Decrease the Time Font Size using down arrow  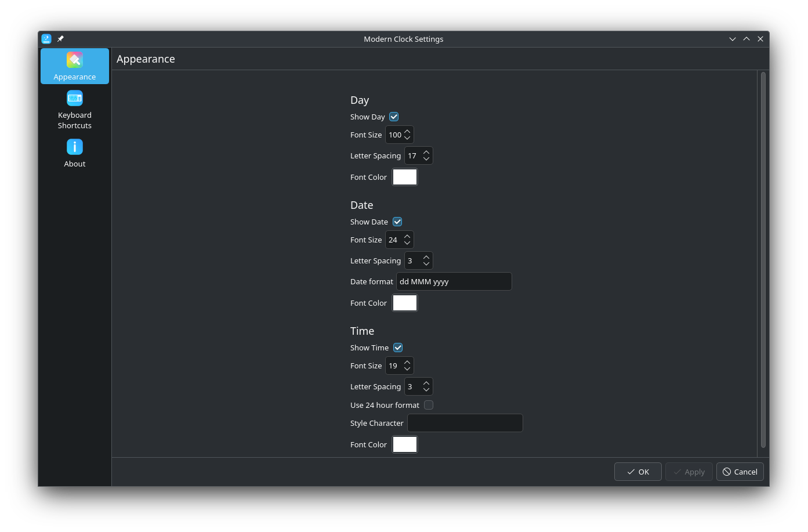click(x=407, y=369)
